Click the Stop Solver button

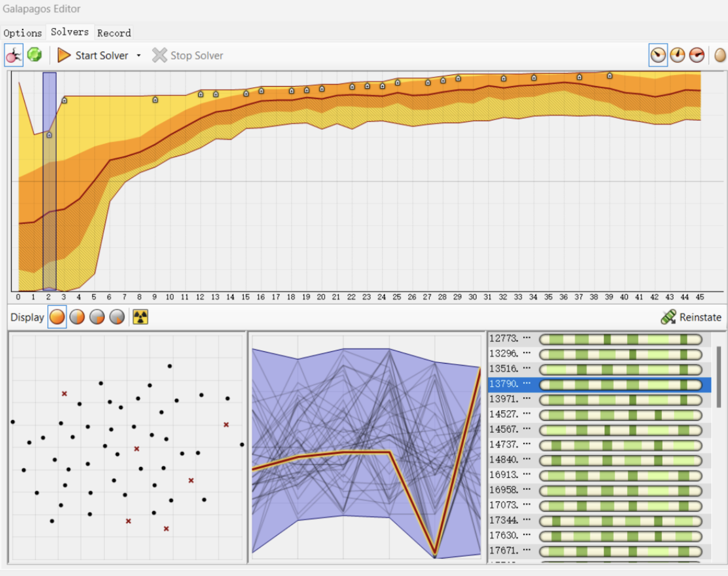point(188,56)
